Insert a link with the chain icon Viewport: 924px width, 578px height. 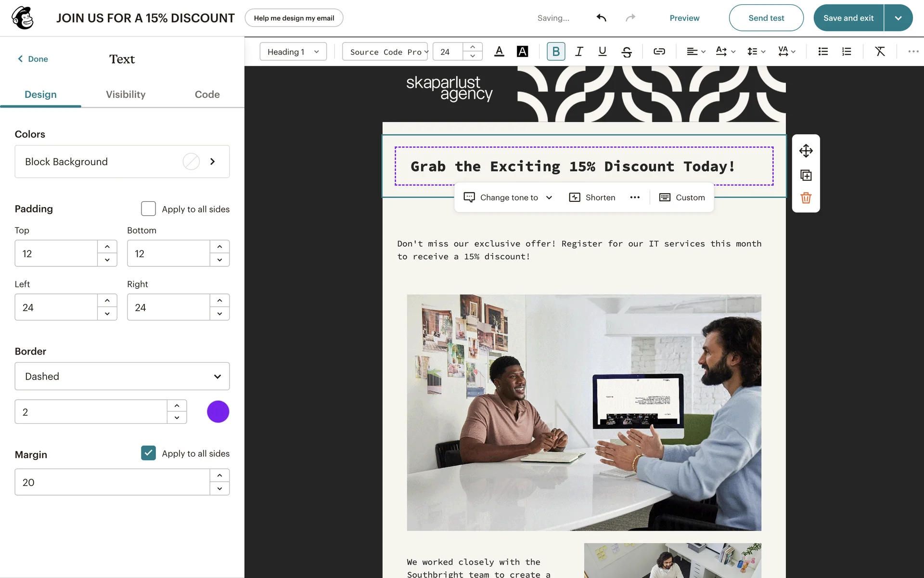coord(659,52)
